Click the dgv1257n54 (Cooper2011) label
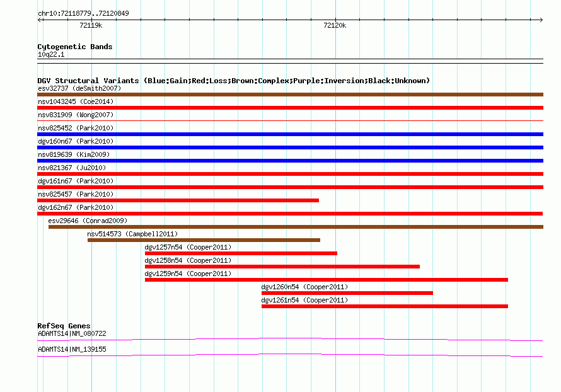This screenshot has height=392, width=561. (188, 247)
